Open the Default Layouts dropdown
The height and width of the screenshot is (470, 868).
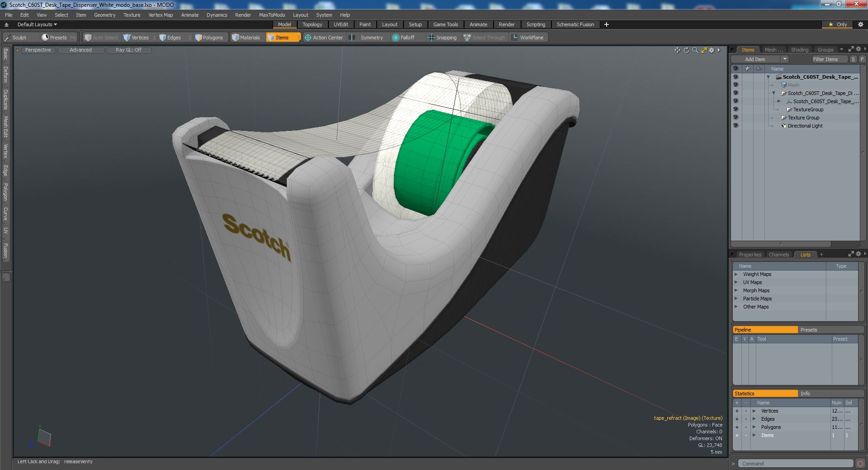pos(37,24)
